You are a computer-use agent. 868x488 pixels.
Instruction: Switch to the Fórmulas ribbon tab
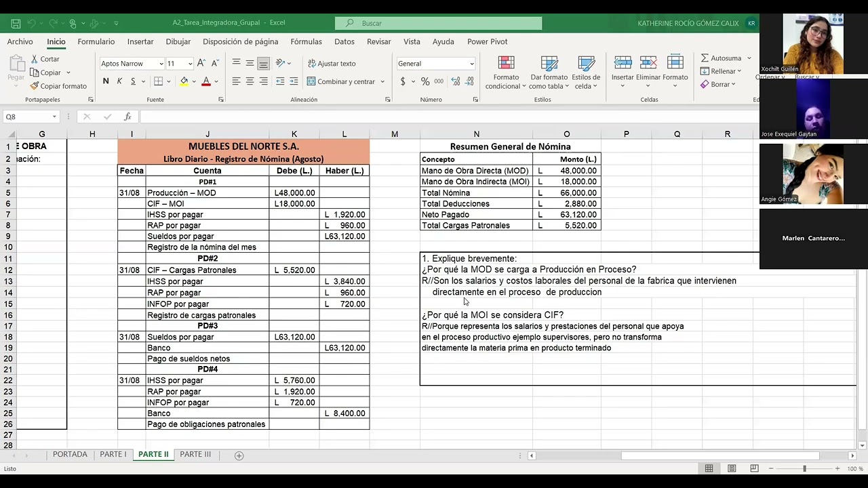click(306, 41)
